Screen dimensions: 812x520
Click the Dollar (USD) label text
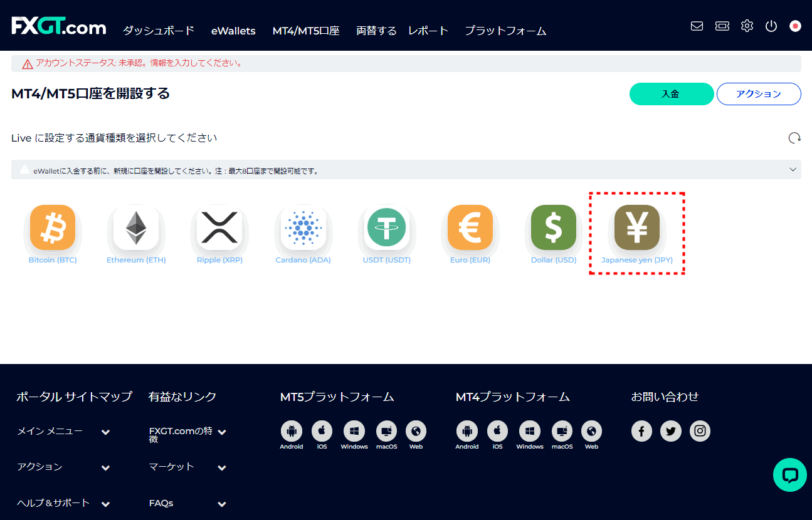click(x=554, y=260)
